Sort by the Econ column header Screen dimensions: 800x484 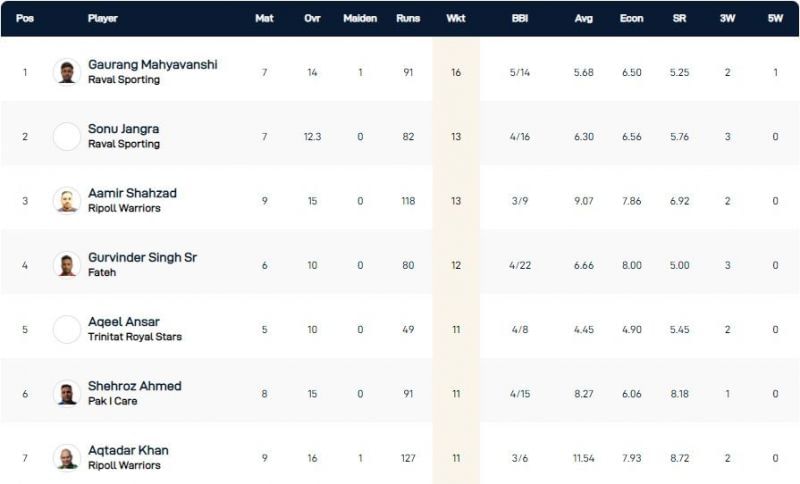coord(631,18)
